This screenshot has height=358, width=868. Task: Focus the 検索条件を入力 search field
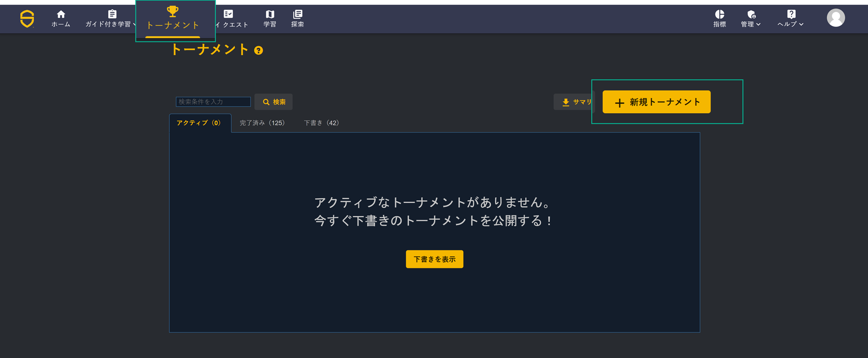coord(213,102)
